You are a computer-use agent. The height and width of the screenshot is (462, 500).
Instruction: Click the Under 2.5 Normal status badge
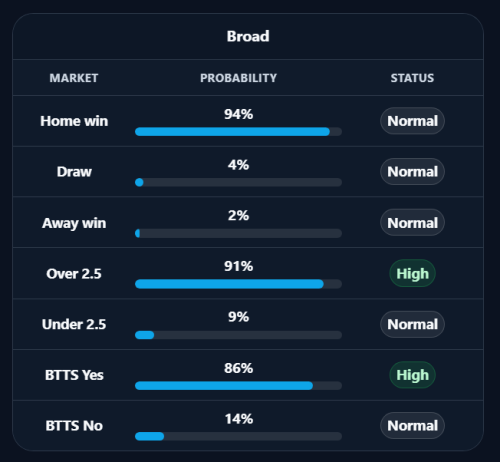coord(412,324)
